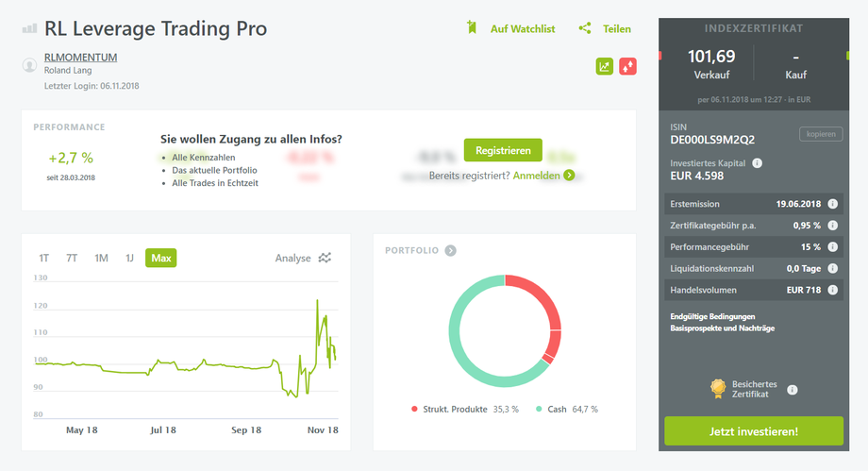
Task: Click the red up-down arrows icon
Action: tap(627, 66)
